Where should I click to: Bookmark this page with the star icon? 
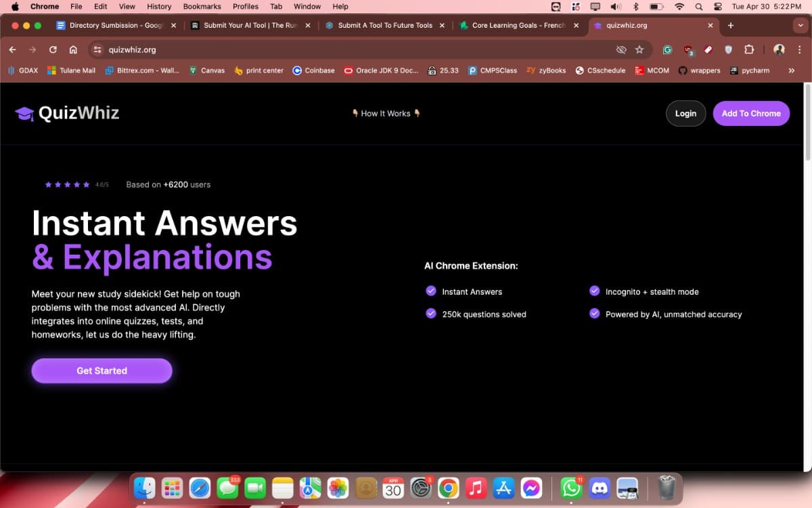[639, 49]
